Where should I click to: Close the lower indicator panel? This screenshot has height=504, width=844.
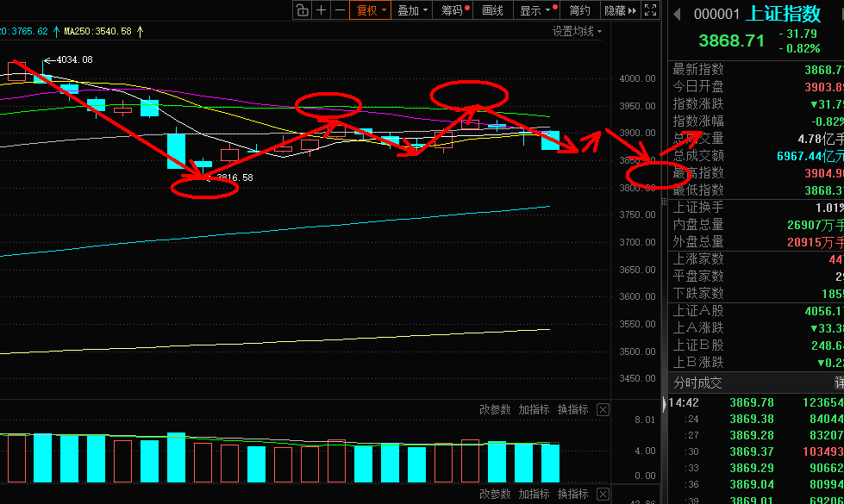603,495
